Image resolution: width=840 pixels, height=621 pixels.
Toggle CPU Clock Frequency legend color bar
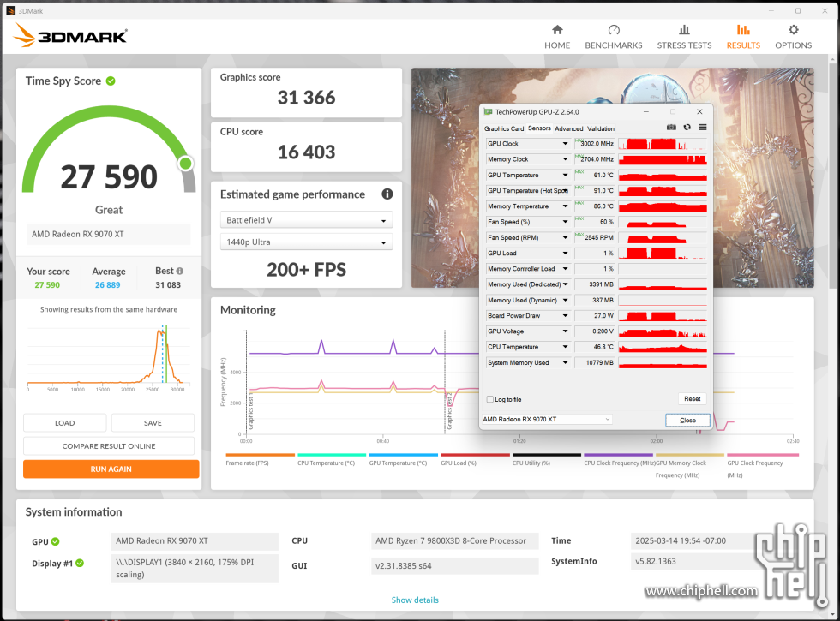click(x=618, y=455)
